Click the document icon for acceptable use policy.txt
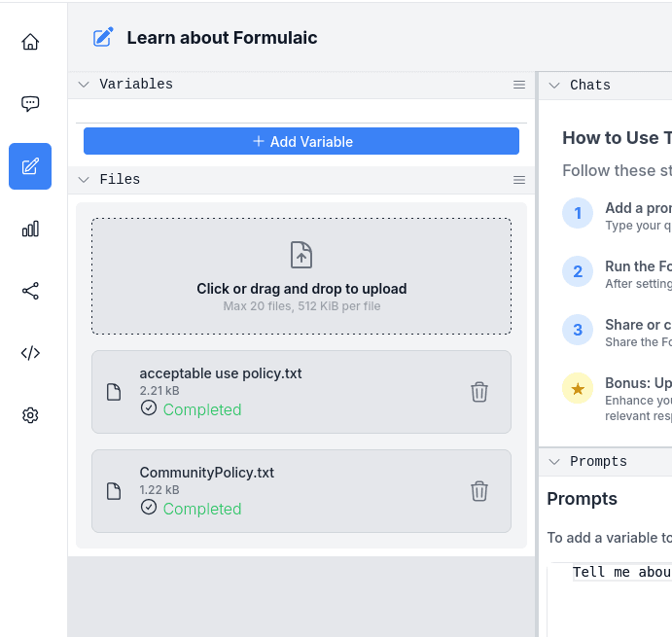The height and width of the screenshot is (637, 672). pyautogui.click(x=114, y=392)
